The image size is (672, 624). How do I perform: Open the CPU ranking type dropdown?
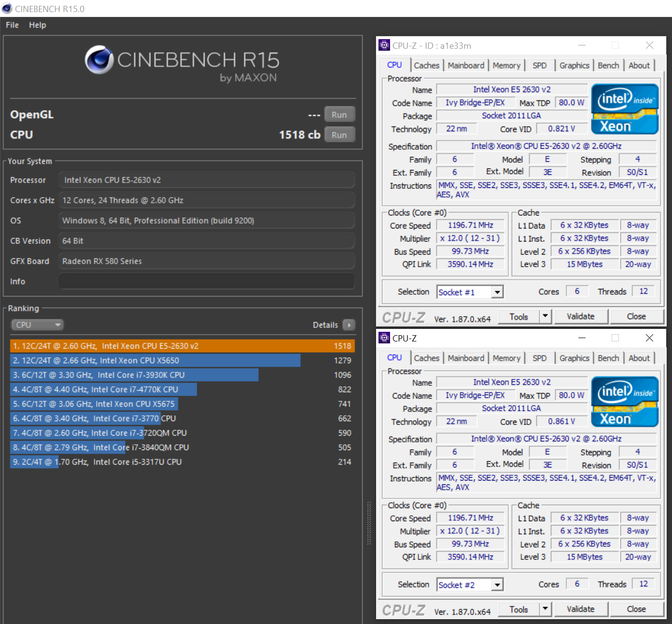coord(38,325)
